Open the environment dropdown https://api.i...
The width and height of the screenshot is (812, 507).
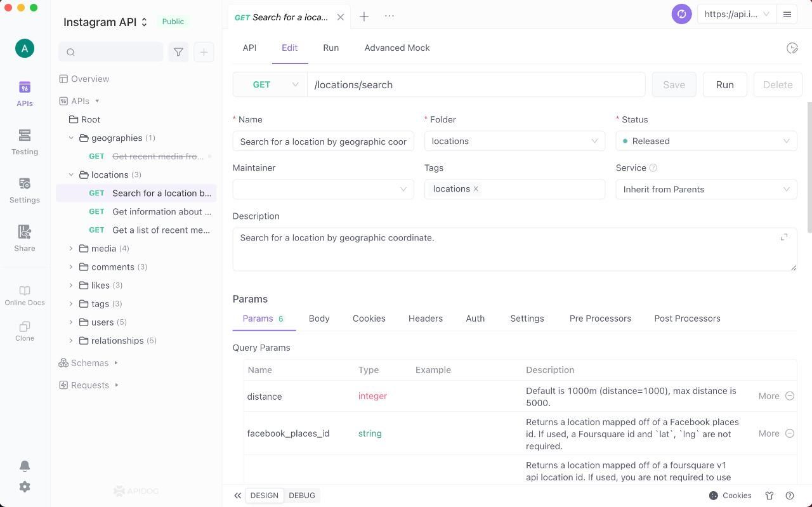tap(737, 14)
